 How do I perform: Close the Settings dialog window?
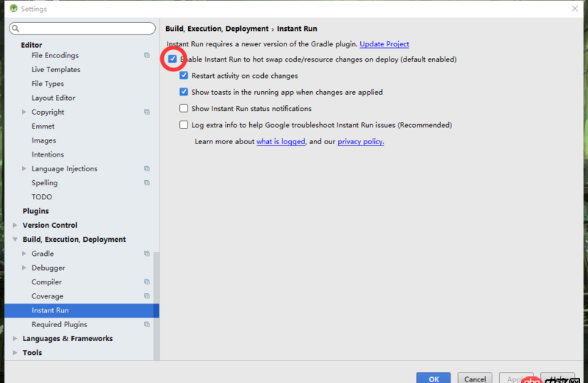tap(575, 9)
